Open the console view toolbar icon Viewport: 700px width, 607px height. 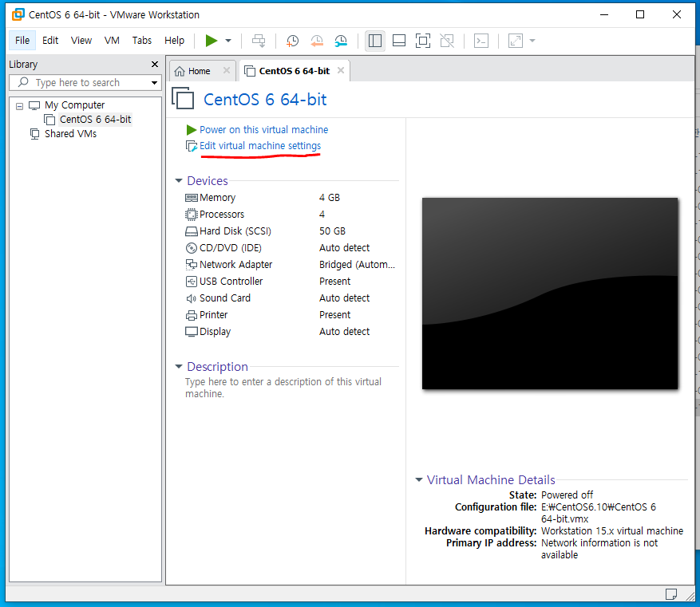481,41
